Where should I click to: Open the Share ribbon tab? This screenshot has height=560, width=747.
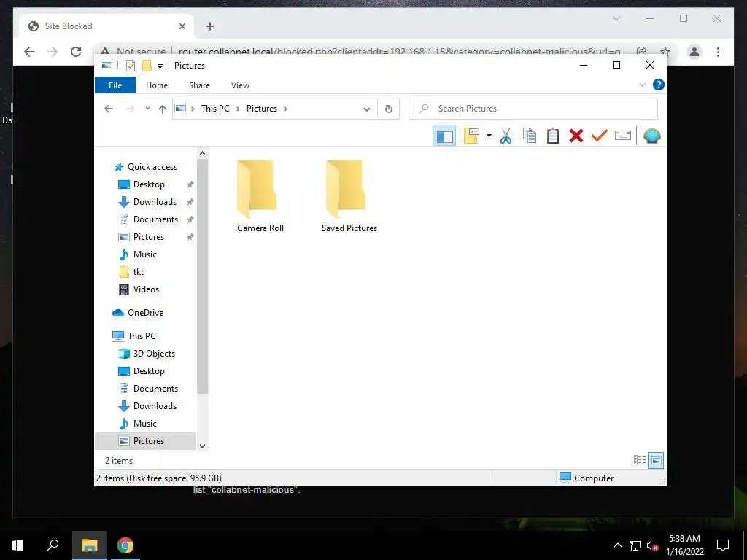click(199, 85)
